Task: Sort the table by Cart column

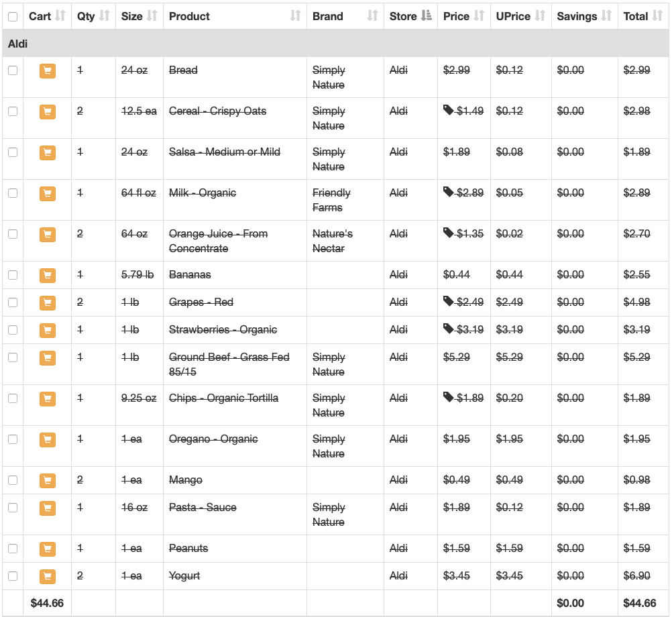Action: [x=47, y=16]
